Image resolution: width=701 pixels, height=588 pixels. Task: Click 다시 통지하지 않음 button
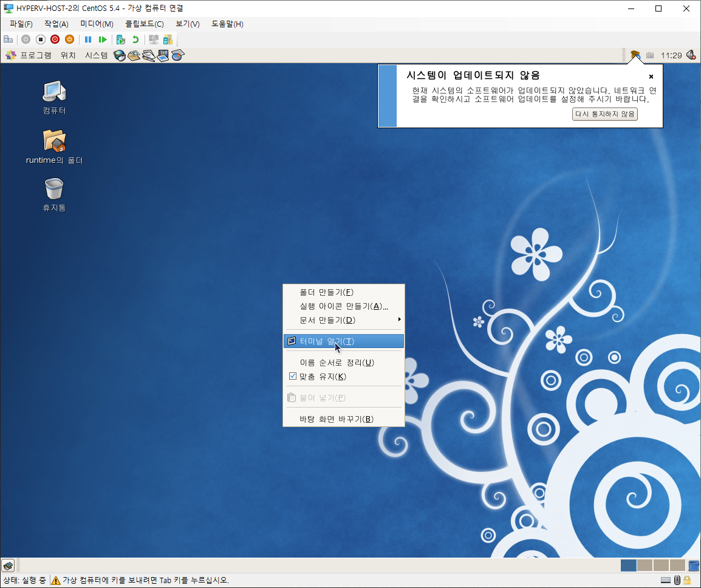[604, 114]
